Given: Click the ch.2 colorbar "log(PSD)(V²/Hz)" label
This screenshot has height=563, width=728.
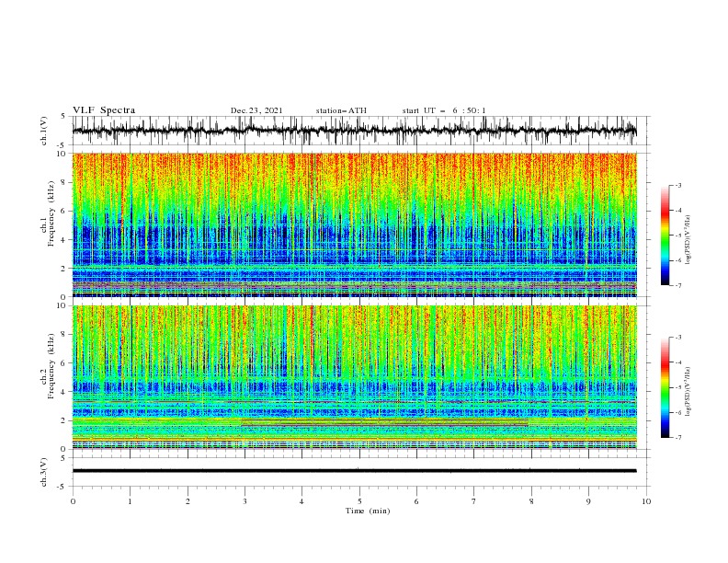Looking at the screenshot, I should pyautogui.click(x=688, y=392).
